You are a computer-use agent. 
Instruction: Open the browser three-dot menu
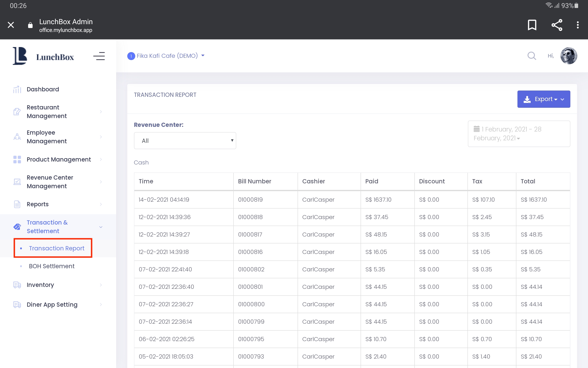(x=577, y=25)
